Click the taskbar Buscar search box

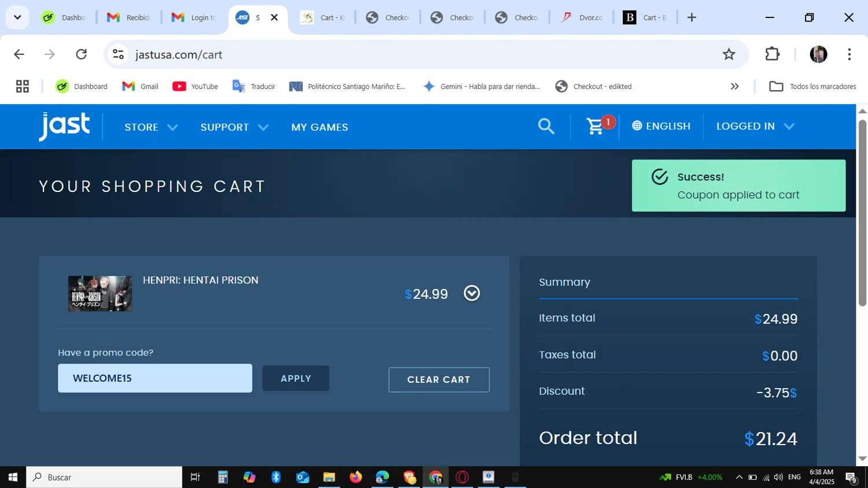pos(104,477)
